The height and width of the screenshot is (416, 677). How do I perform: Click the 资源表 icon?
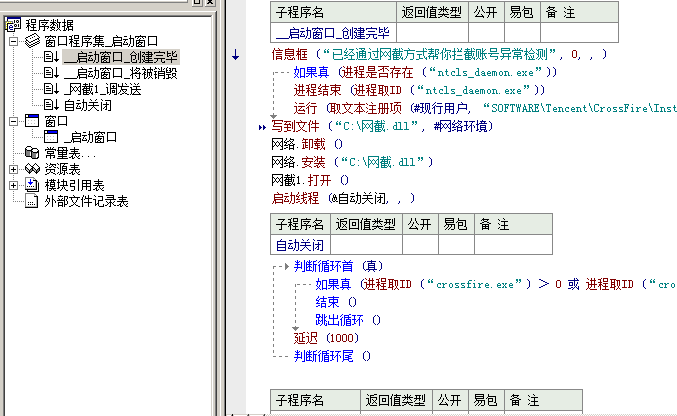tap(32, 169)
